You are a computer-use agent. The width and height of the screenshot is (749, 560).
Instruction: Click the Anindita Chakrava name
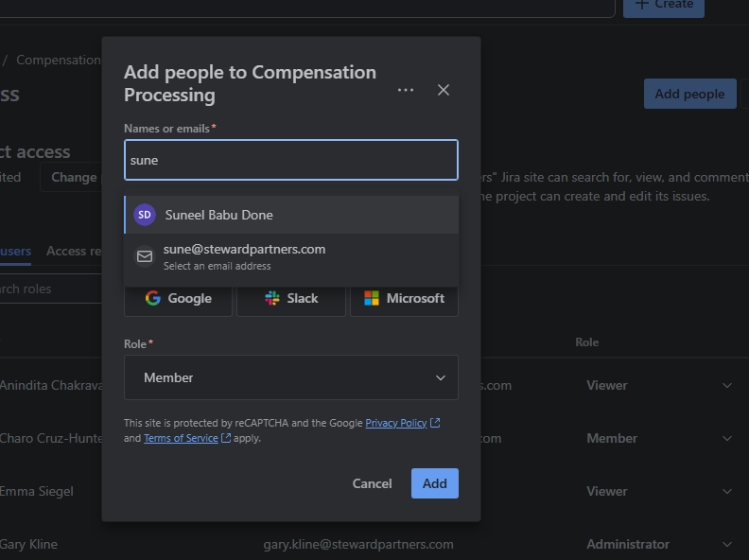tap(51, 386)
